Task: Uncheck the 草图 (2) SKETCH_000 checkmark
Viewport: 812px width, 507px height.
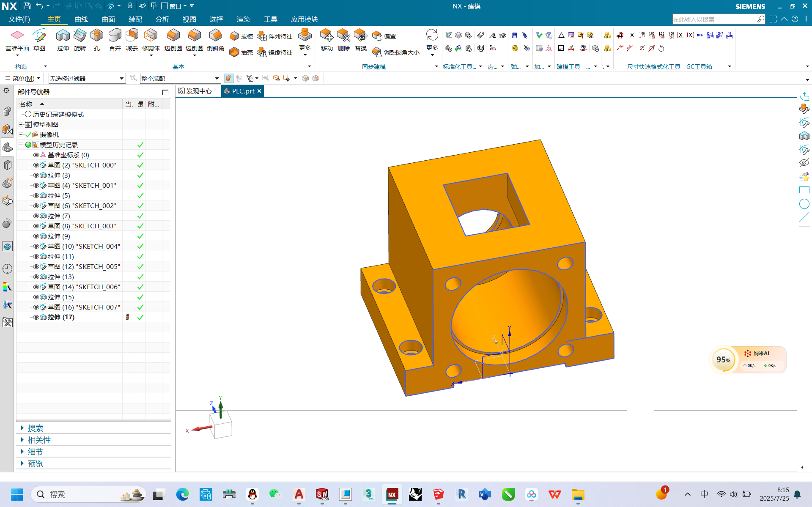Action: click(140, 165)
